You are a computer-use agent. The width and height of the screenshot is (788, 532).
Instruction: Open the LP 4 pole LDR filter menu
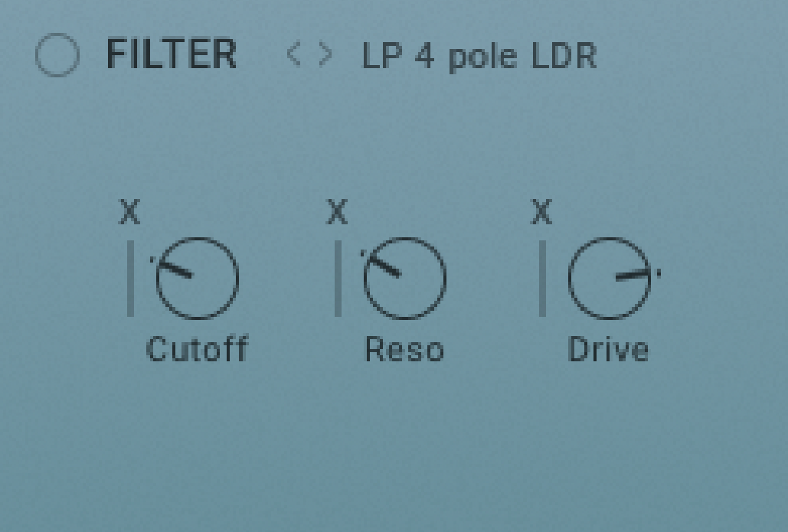click(479, 57)
